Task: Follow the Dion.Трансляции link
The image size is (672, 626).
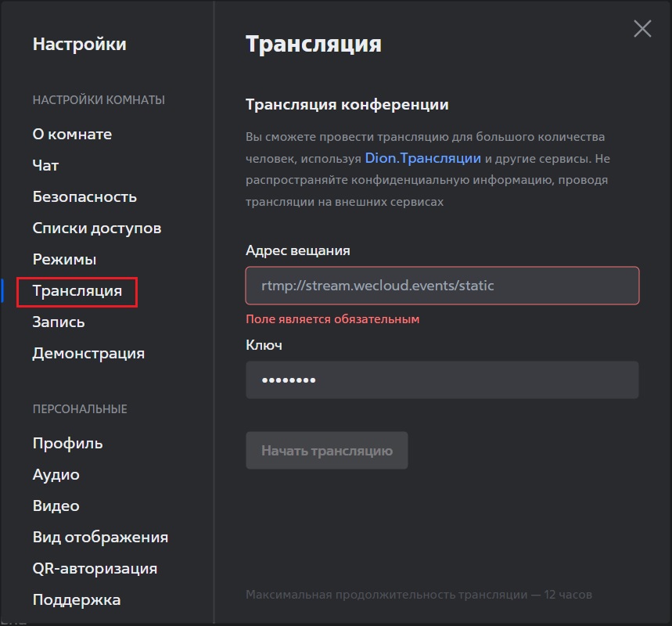Action: (x=422, y=158)
